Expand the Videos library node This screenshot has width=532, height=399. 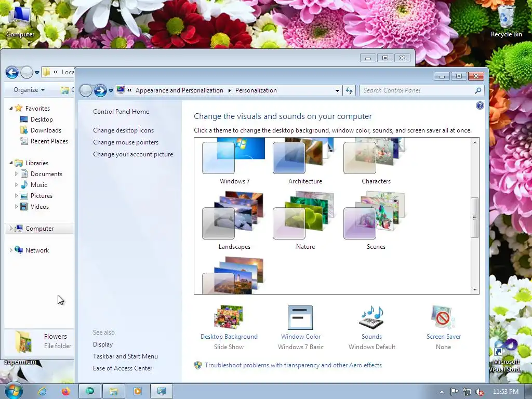(x=16, y=207)
